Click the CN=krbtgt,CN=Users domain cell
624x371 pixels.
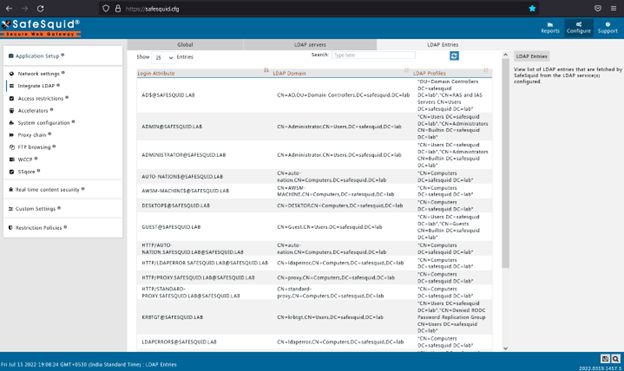330,317
